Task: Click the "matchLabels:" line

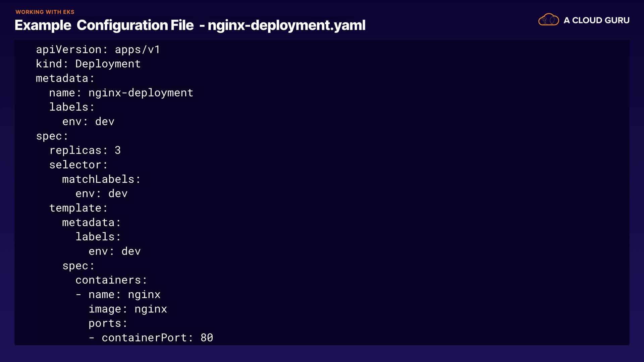Action: point(101,179)
